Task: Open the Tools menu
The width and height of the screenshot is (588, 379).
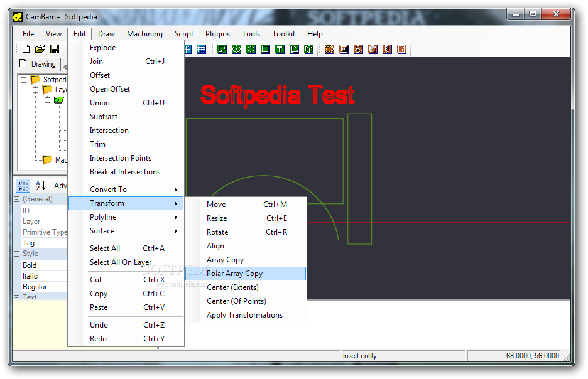Action: (251, 34)
